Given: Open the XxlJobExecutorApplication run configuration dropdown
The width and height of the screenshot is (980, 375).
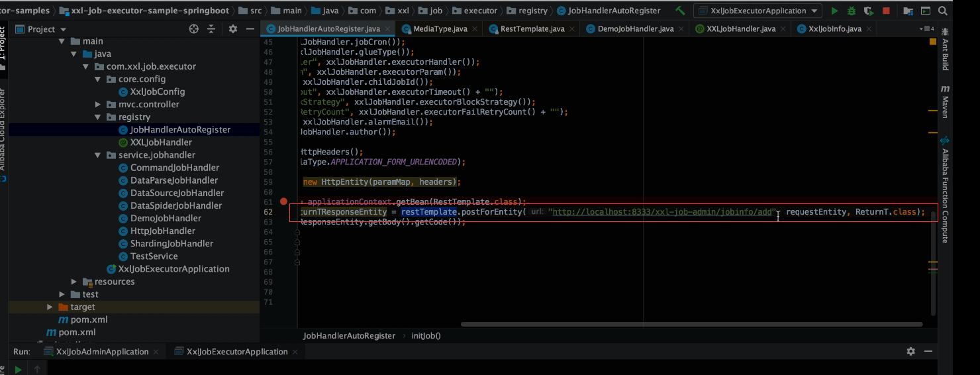Looking at the screenshot, I should coord(758,11).
